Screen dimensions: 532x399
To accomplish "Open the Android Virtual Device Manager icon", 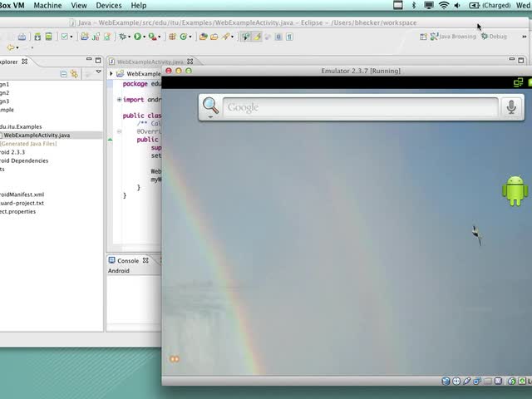I will click(x=48, y=37).
